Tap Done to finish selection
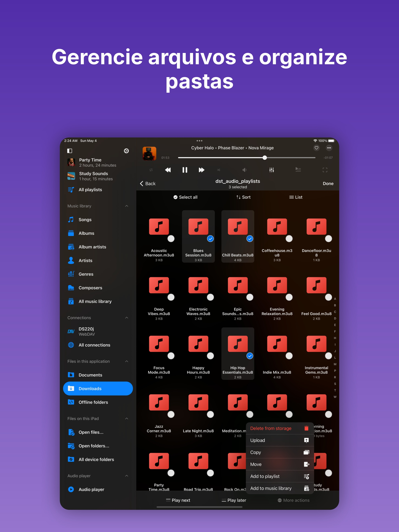399x532 pixels. pos(328,183)
